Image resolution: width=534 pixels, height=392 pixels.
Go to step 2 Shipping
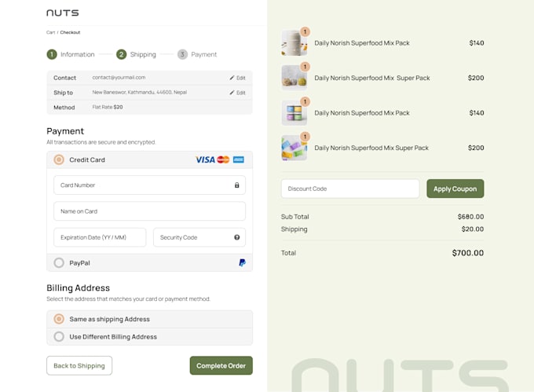pyautogui.click(x=136, y=54)
